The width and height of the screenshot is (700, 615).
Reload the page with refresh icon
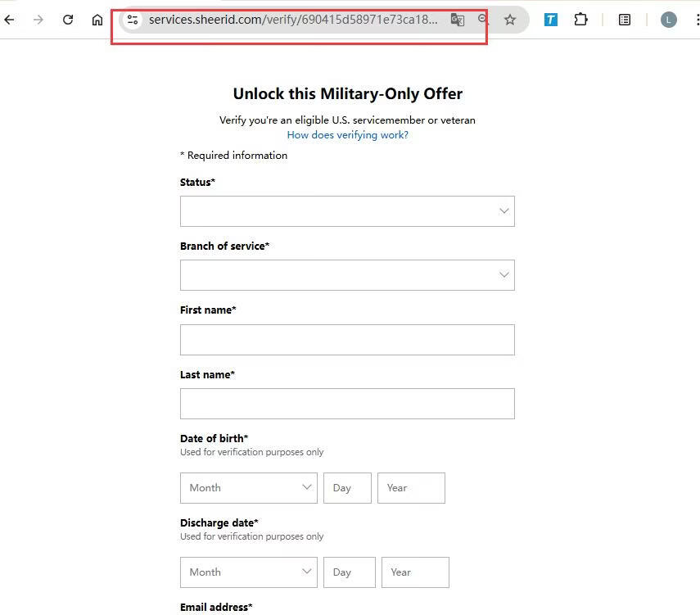click(x=68, y=20)
